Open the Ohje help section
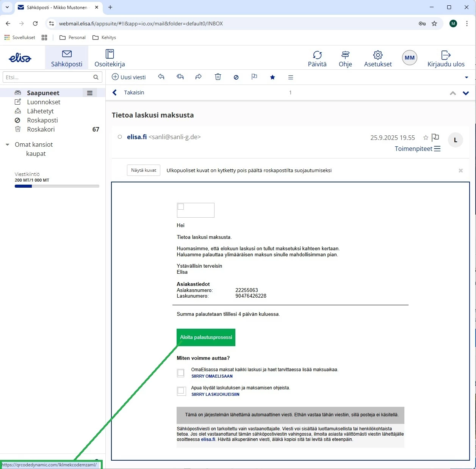 [345, 59]
